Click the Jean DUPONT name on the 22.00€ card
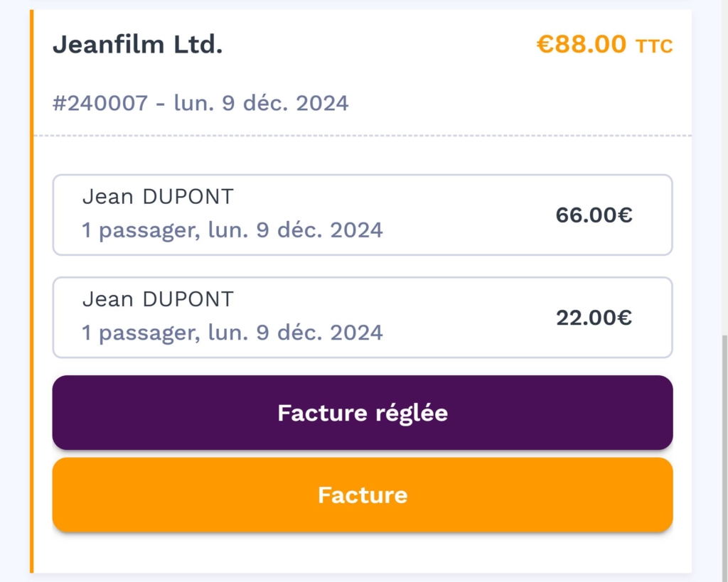Viewport: 728px width, 582px height. [x=158, y=299]
